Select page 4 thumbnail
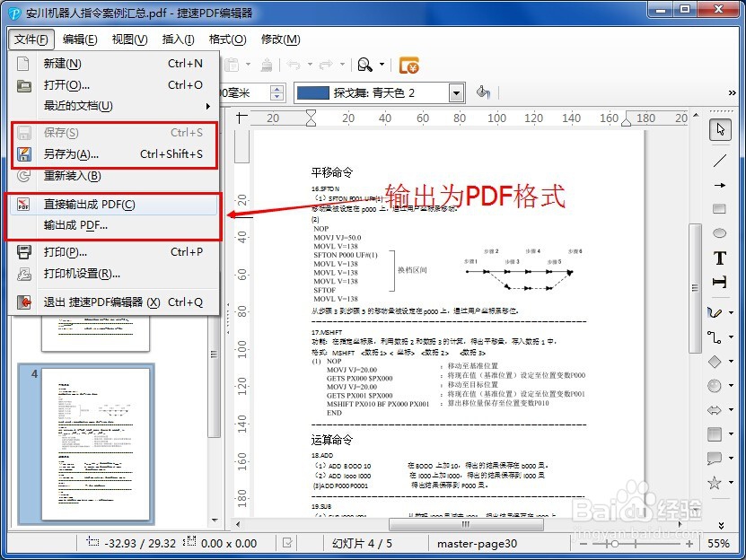The image size is (746, 560). click(x=86, y=444)
